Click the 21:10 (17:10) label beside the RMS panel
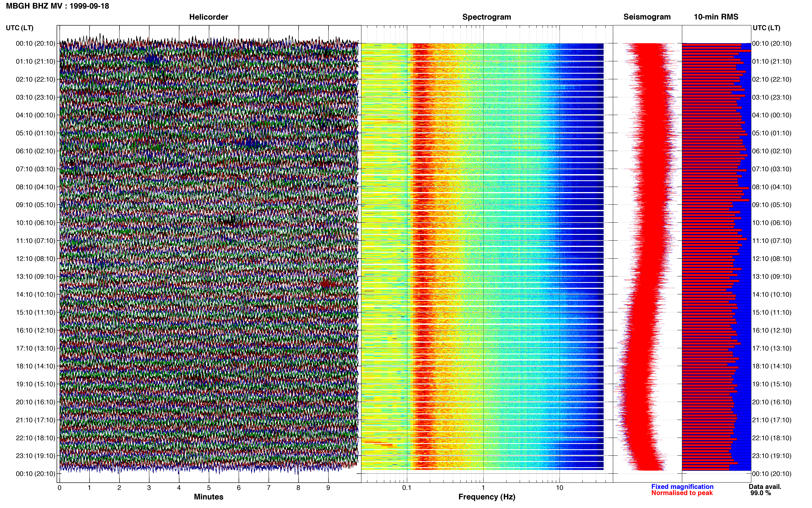 772,420
